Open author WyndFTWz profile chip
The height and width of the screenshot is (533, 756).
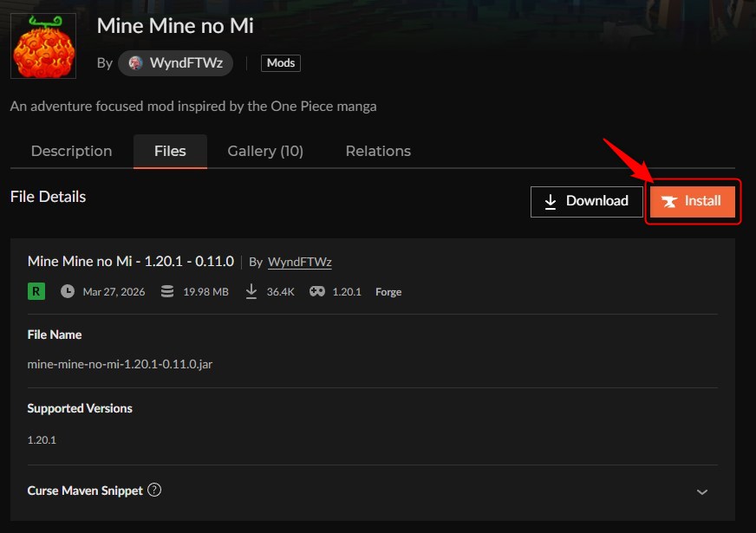pos(175,63)
